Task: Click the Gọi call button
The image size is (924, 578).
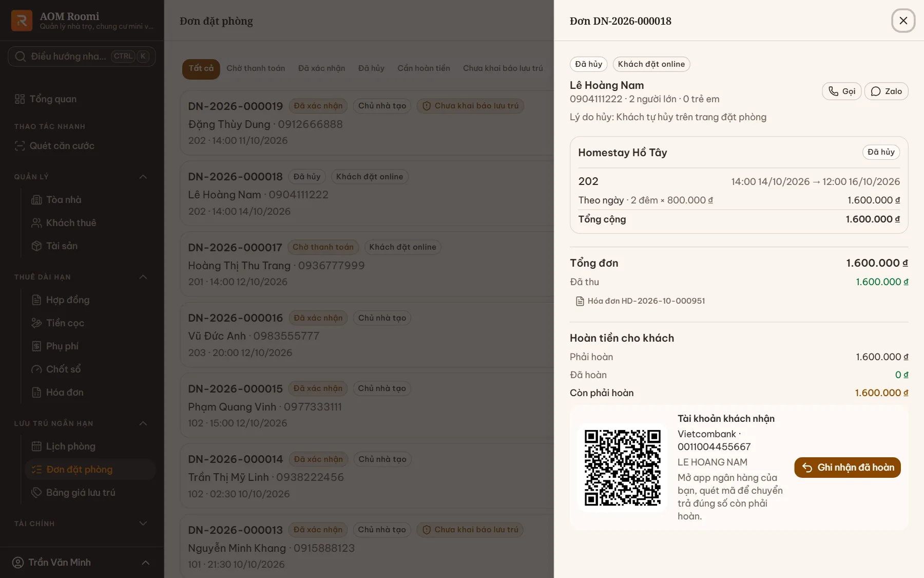Action: pyautogui.click(x=842, y=91)
